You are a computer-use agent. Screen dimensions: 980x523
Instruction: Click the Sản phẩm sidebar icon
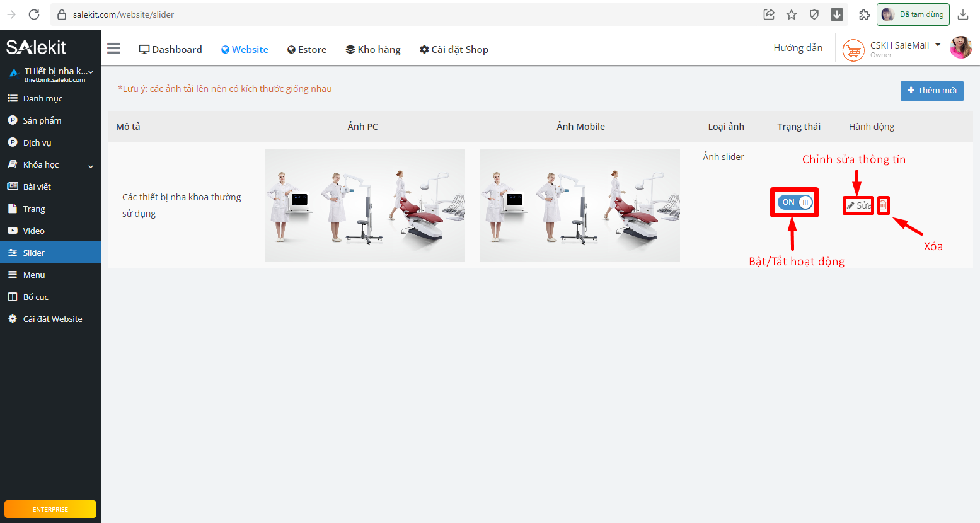tap(12, 120)
